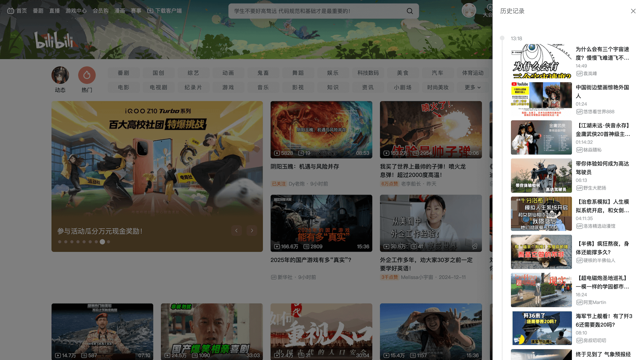Click the UP icon beside 袁岚峰
Screen dimensions: 644x360
tap(579, 73)
